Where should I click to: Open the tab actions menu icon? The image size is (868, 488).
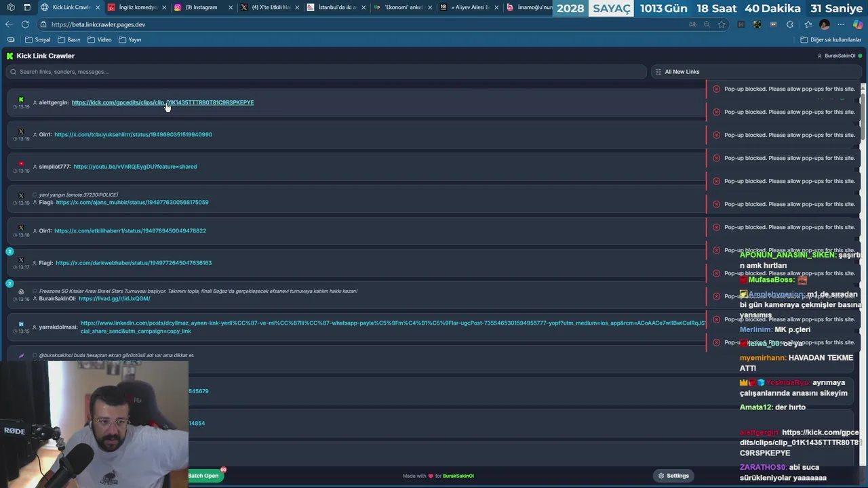pos(27,7)
